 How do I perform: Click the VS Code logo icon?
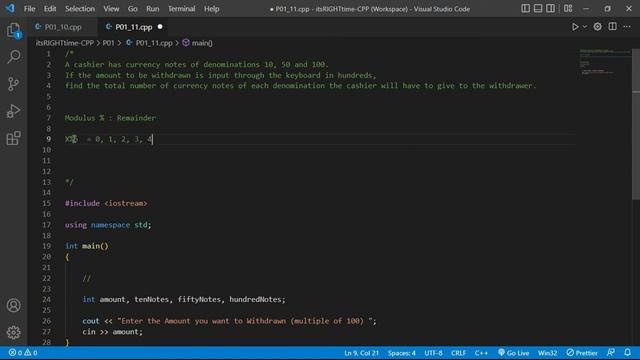pos(10,8)
